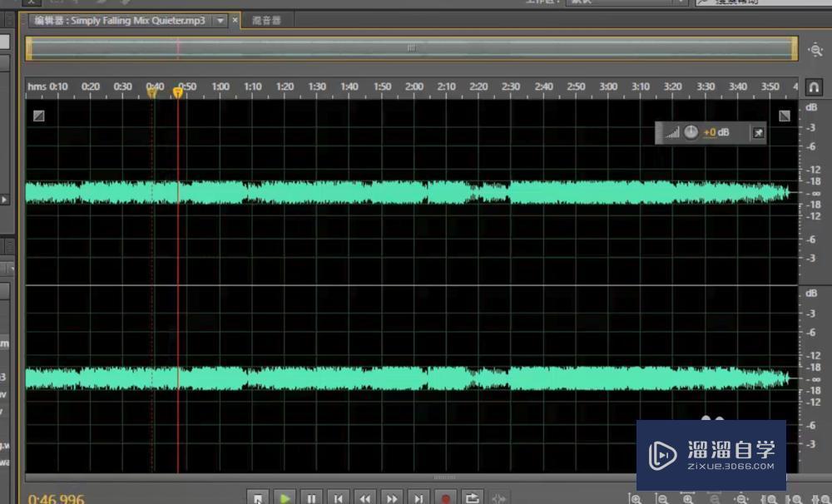This screenshot has width=832, height=504.
Task: Click the overview navigator center grip
Action: tap(411, 47)
